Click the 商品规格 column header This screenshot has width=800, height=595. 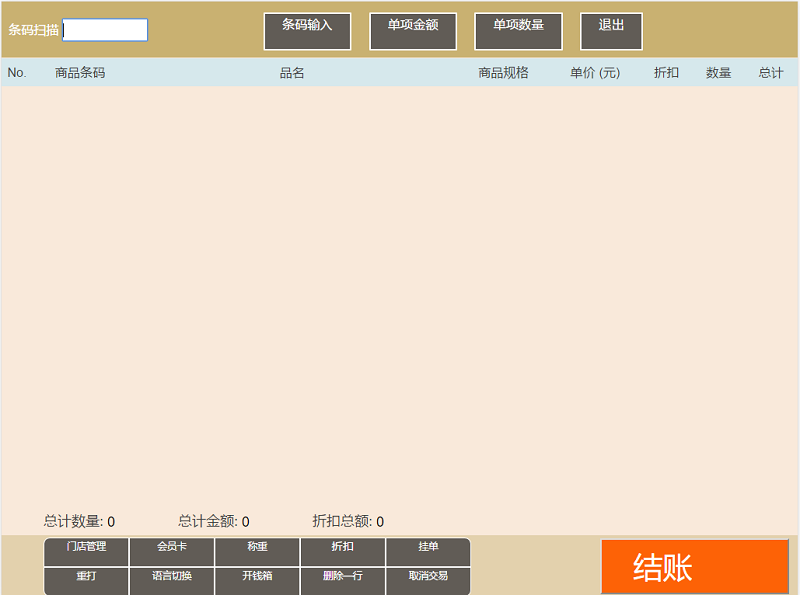tap(503, 73)
